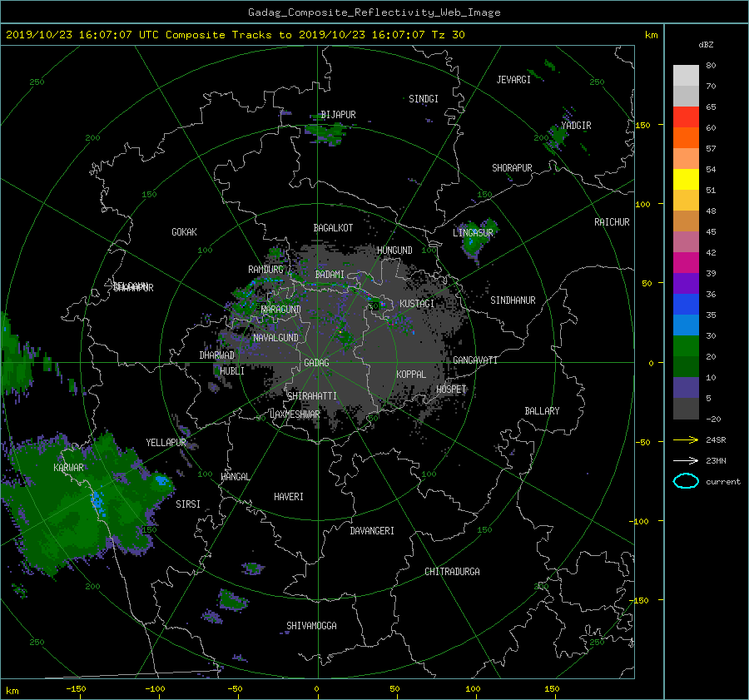749x700 pixels.
Task: Click the yellow 24SR track arrow
Action: 686,439
